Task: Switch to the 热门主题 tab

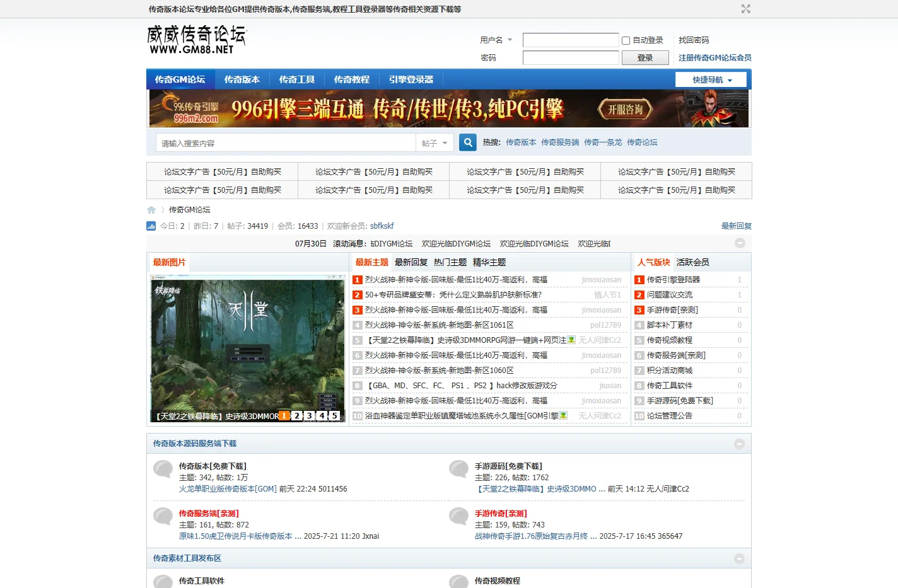Action: [450, 262]
